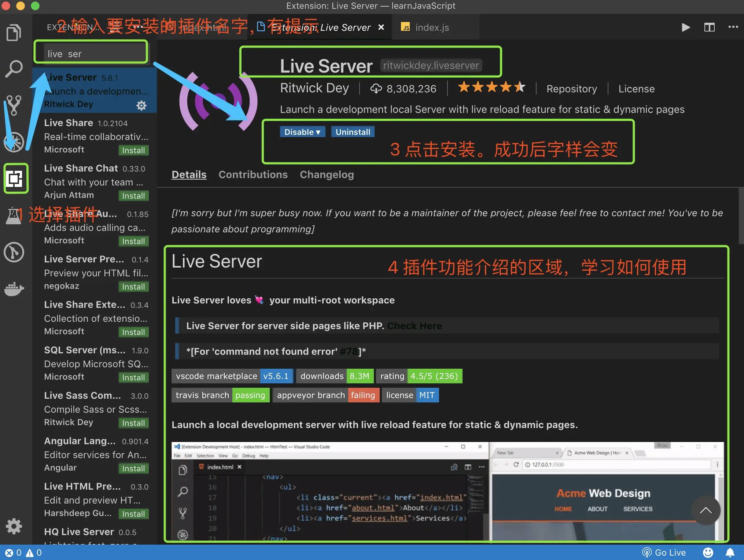Install the SQL Server (mssql) extension
The height and width of the screenshot is (560, 744).
point(133,378)
